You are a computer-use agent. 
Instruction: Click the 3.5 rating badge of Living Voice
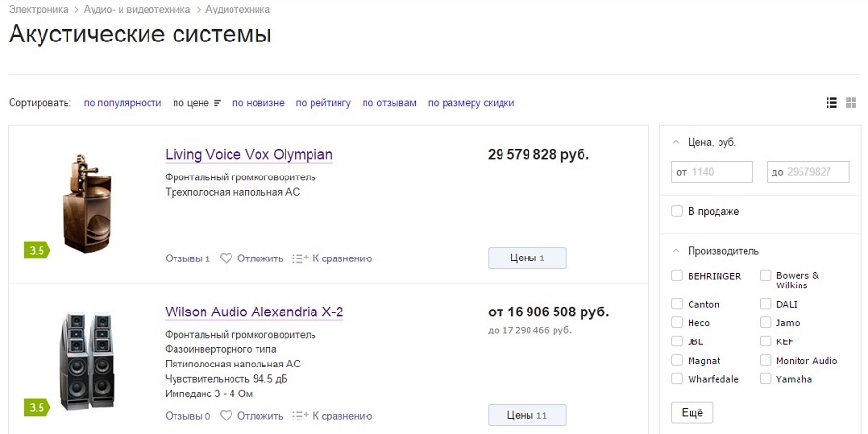click(x=37, y=251)
